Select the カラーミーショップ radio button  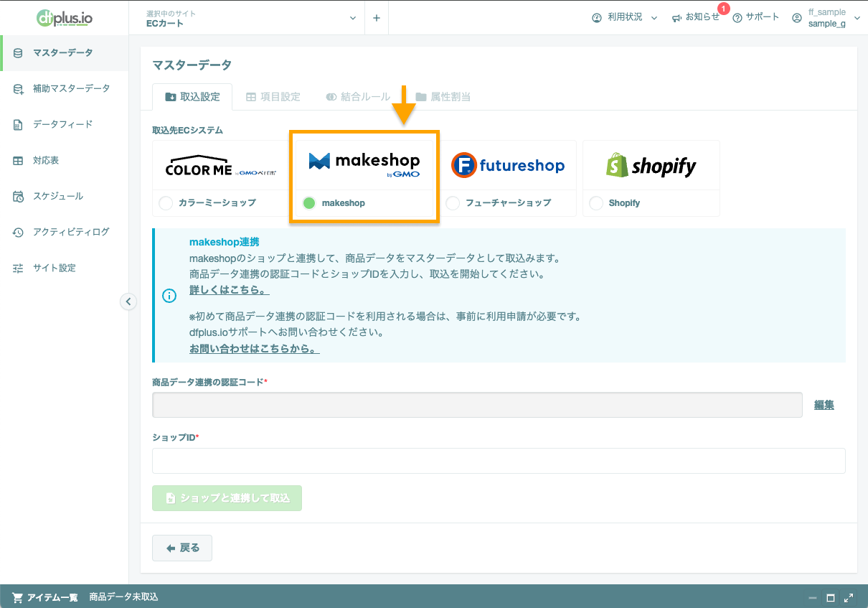tap(166, 203)
